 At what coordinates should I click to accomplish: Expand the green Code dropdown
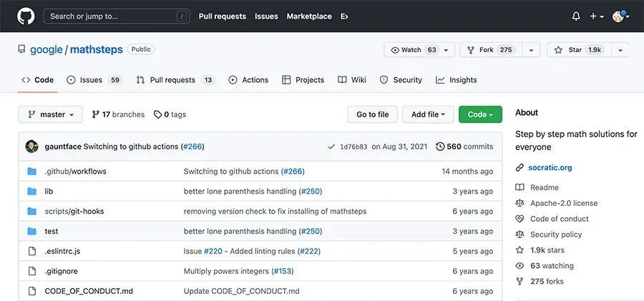[x=480, y=114]
